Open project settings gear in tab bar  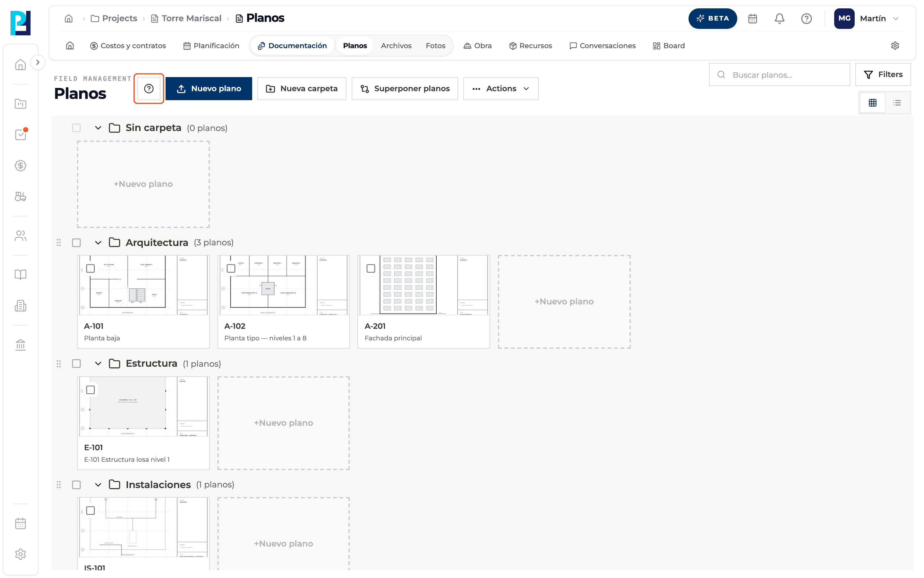click(x=894, y=46)
